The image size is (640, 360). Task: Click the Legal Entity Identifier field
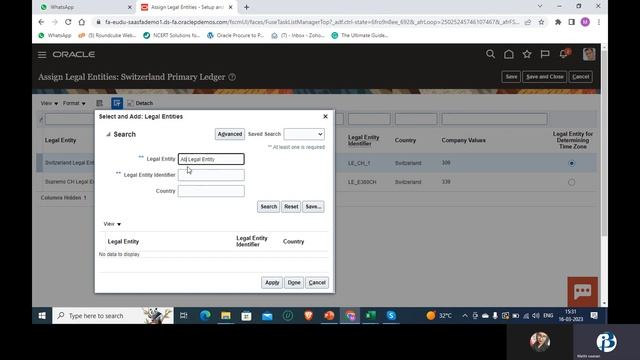coord(211,175)
